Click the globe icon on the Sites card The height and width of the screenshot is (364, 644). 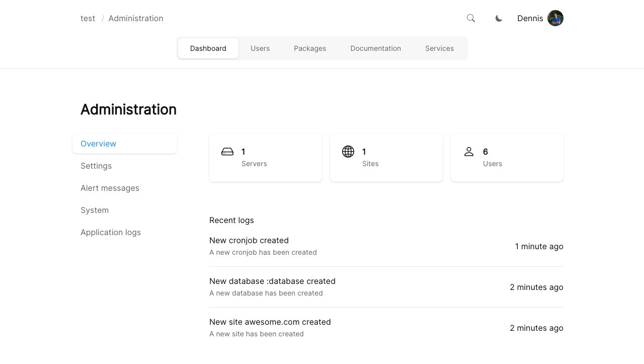(348, 152)
